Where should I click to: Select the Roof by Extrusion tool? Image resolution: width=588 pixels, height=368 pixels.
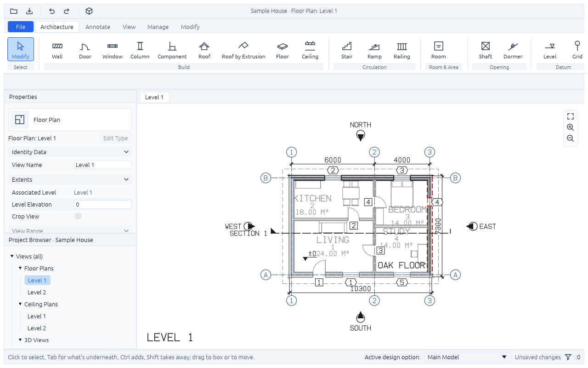pos(243,50)
